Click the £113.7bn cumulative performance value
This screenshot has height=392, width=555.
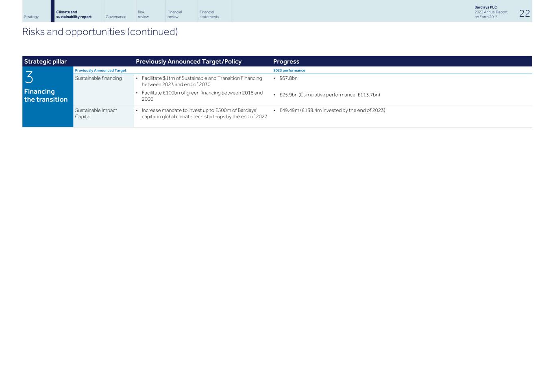point(365,95)
